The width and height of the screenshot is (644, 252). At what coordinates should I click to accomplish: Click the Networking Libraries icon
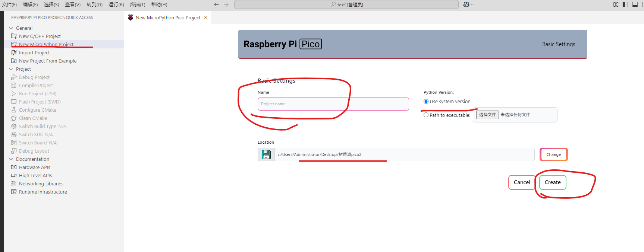click(14, 184)
